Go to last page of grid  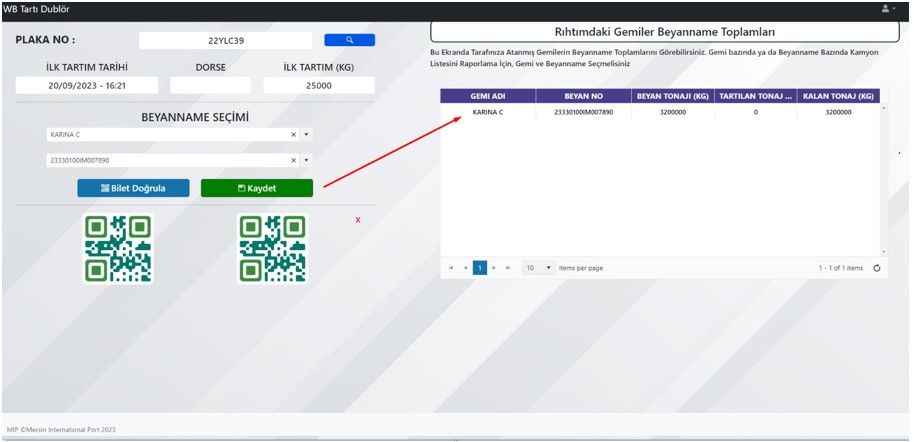coord(508,268)
